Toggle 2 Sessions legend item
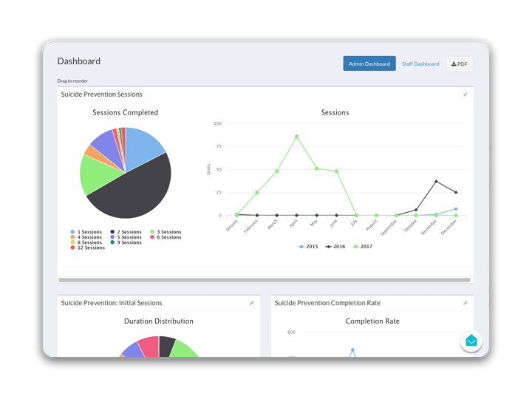Viewport: 532px width, 399px height. click(126, 232)
